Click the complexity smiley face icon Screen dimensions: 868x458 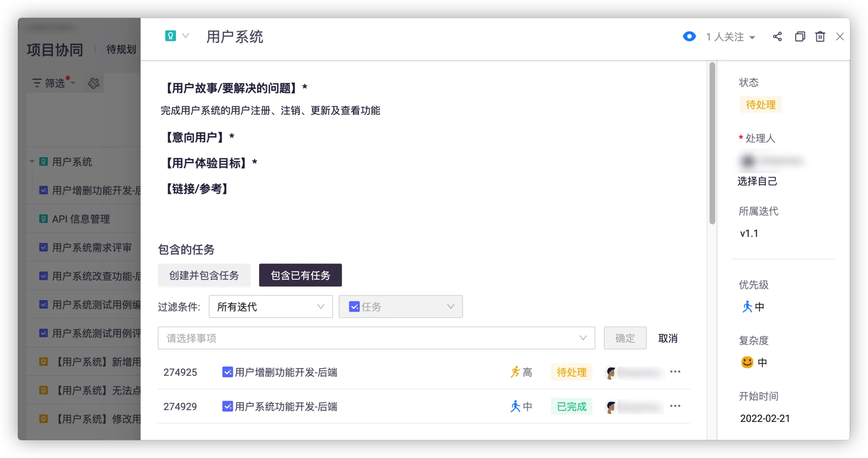click(747, 362)
